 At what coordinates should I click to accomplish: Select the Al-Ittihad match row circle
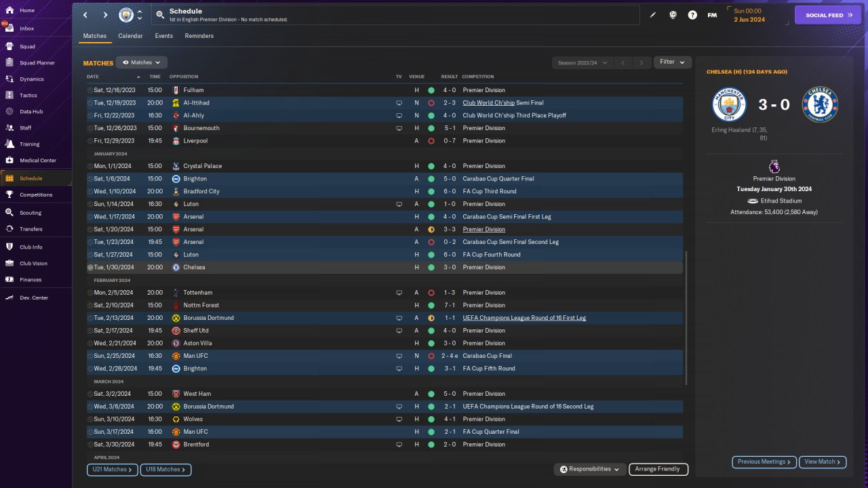click(x=90, y=103)
